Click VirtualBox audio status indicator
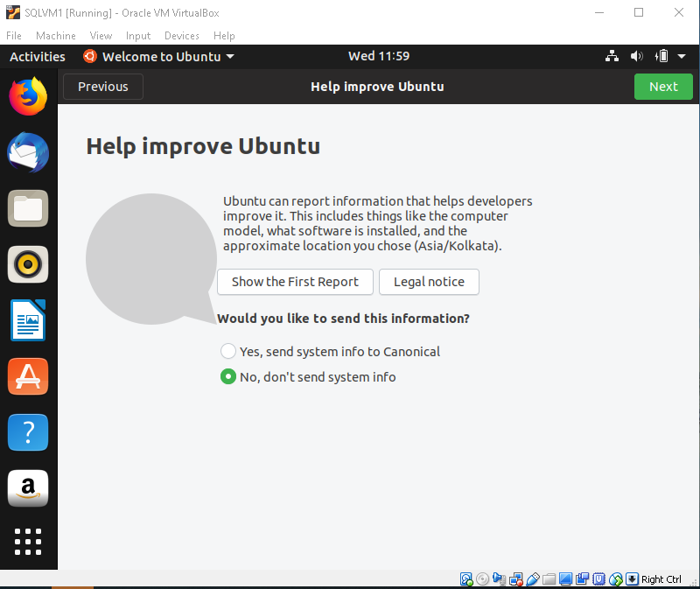 [x=499, y=579]
